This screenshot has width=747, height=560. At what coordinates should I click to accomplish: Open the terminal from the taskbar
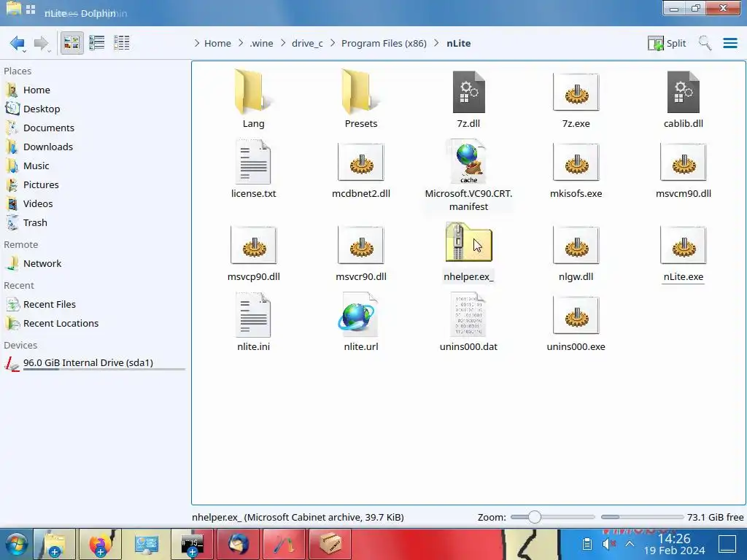click(193, 544)
